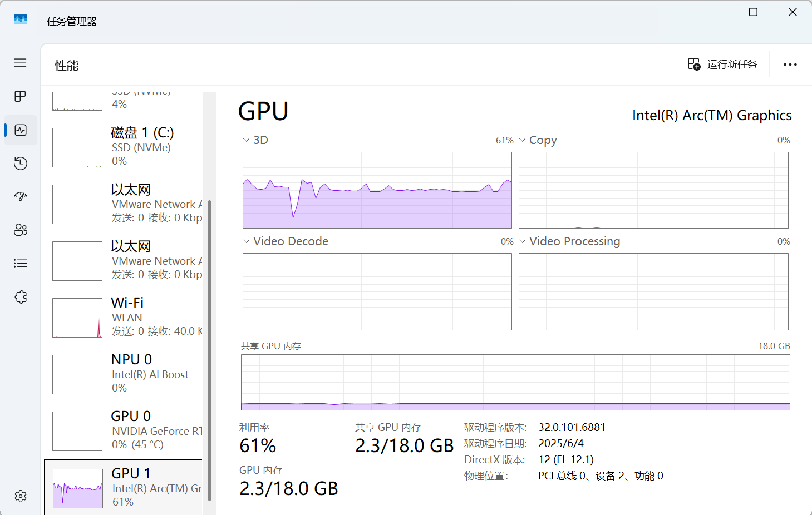This screenshot has height=515, width=812.
Task: Open the Users page icon
Action: click(x=20, y=230)
